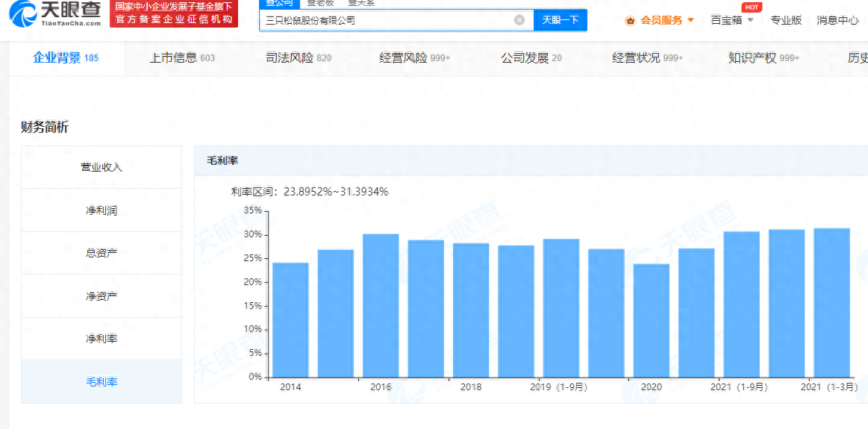This screenshot has height=429, width=868.
Task: Click the 35% axis label
Action: [x=252, y=210]
